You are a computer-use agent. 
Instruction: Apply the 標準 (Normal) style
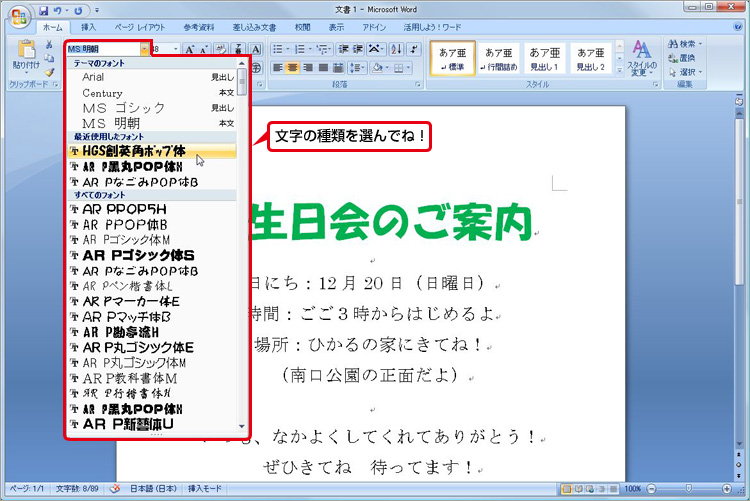point(452,58)
